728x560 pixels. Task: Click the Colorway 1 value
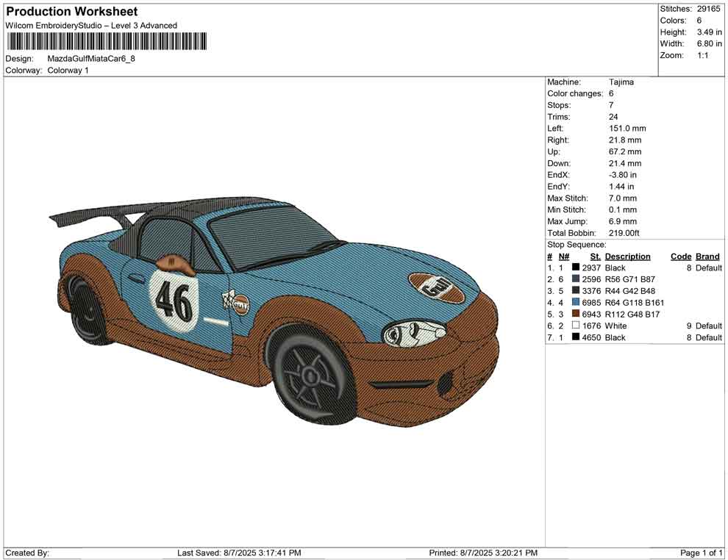[x=68, y=71]
